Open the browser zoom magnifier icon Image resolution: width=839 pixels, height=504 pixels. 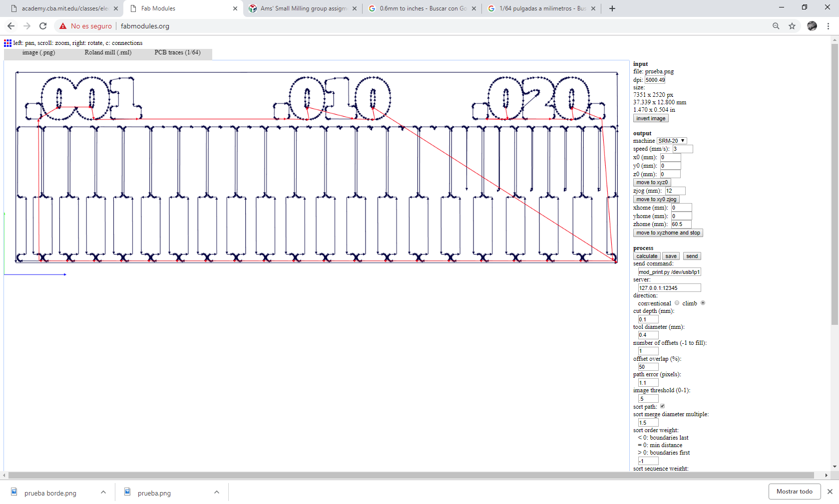[x=776, y=26]
